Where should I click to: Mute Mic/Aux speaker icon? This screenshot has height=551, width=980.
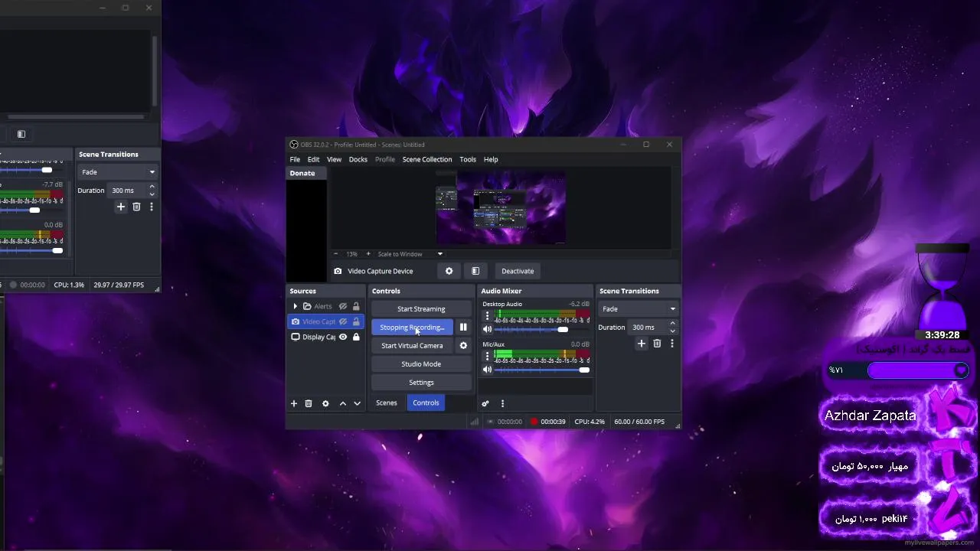[487, 370]
